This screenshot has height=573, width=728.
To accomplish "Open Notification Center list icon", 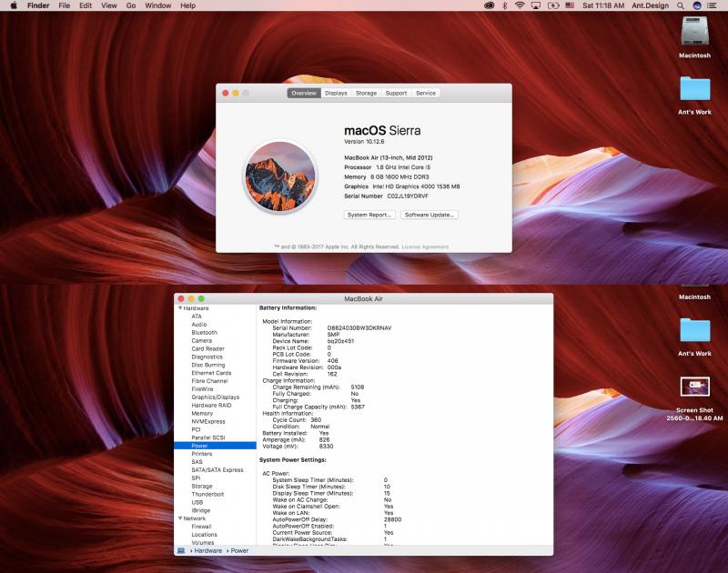I will pyautogui.click(x=712, y=5).
